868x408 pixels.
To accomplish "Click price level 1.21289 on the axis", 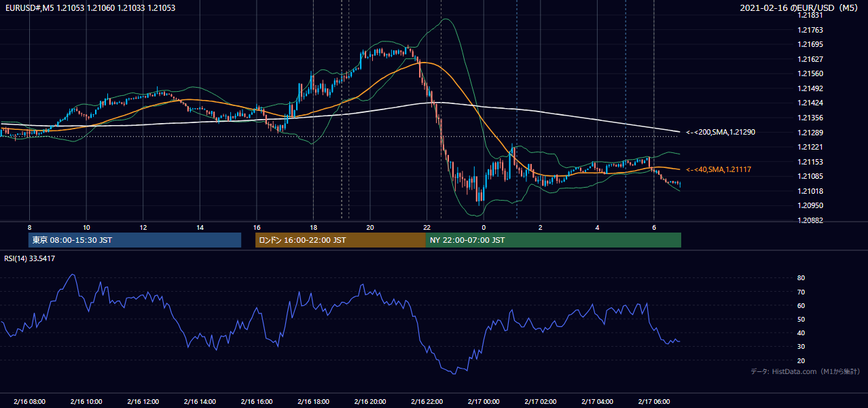I will click(811, 133).
